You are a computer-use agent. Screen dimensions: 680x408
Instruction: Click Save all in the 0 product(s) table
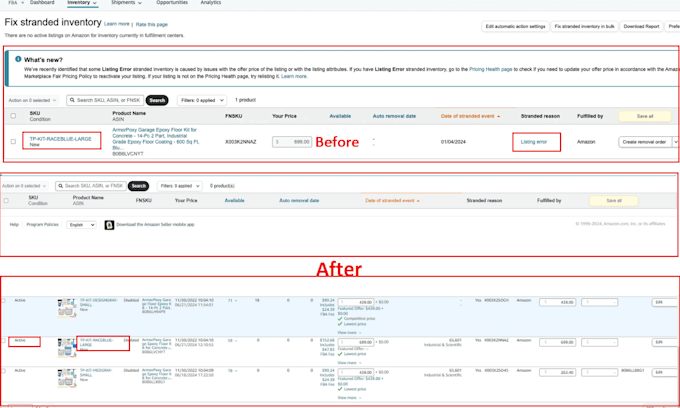(x=614, y=200)
